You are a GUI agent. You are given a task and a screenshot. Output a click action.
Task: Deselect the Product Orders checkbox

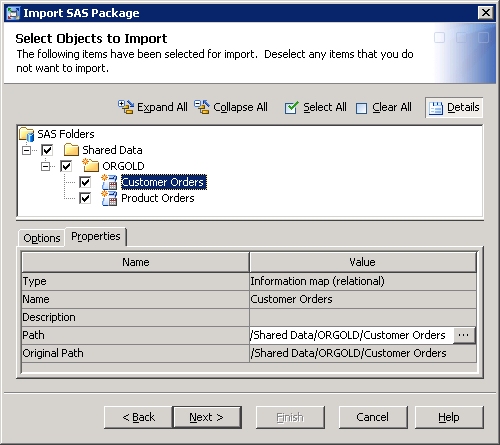click(85, 198)
